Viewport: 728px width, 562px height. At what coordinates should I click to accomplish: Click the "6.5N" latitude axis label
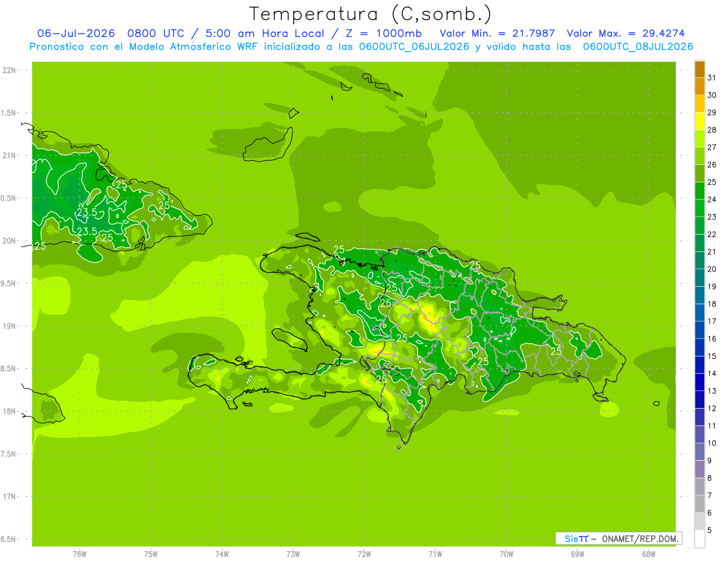pos(9,539)
